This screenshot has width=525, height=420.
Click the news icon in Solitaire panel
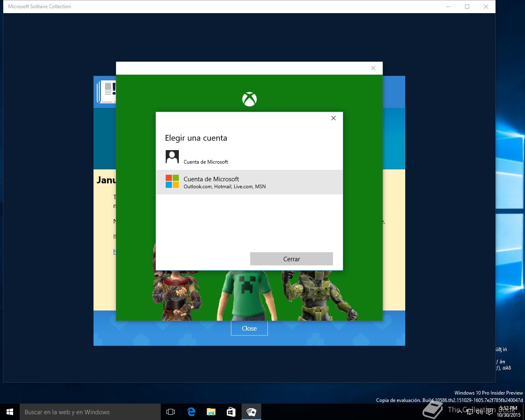point(106,92)
